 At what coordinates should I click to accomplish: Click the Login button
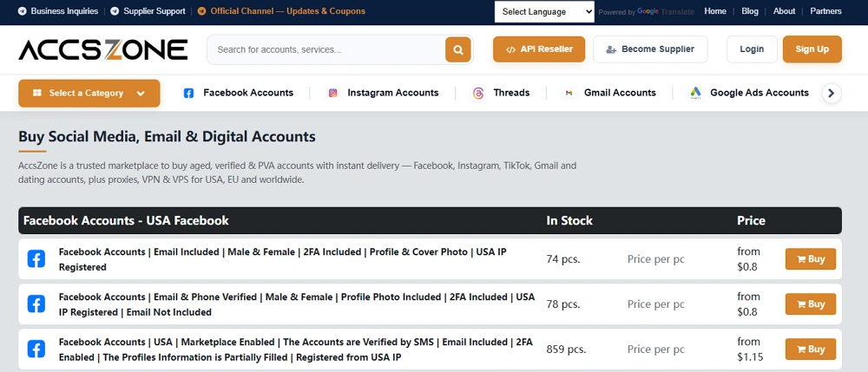(x=752, y=49)
